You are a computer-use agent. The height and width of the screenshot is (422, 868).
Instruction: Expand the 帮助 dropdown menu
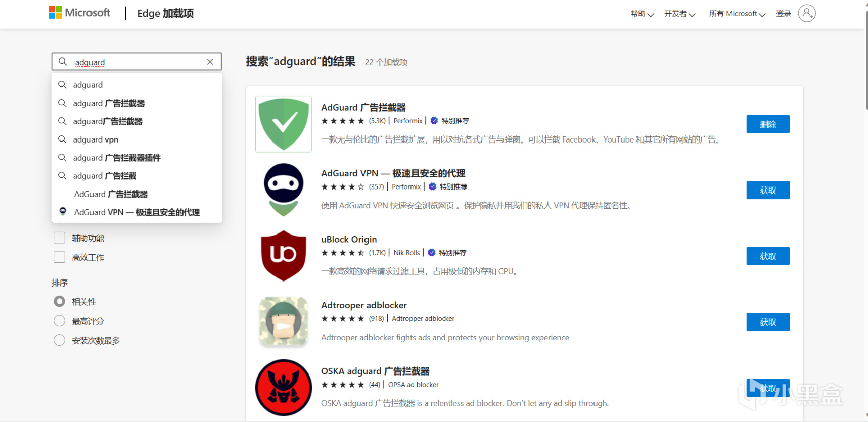(x=642, y=14)
